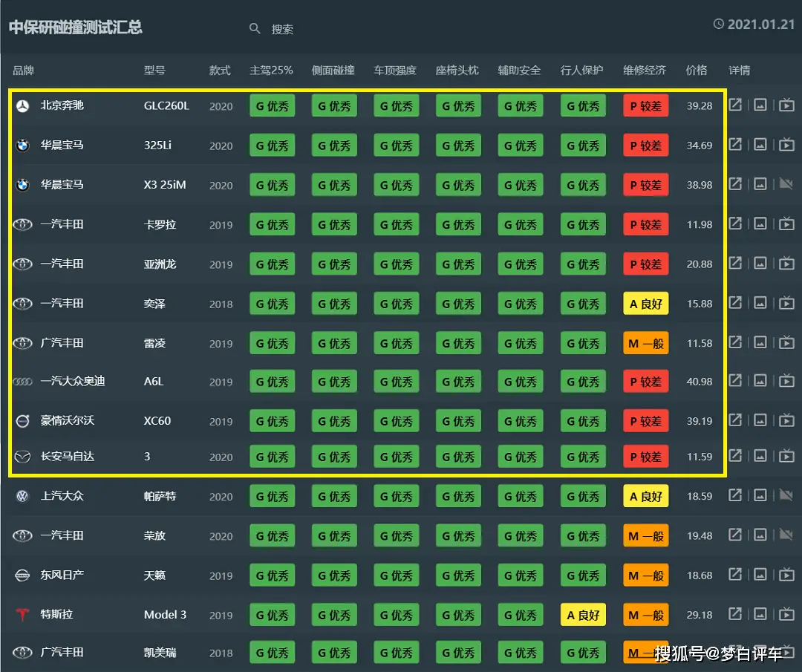Image resolution: width=802 pixels, height=672 pixels.
Task: Sort by 辅助安全 column header
Action: [519, 70]
